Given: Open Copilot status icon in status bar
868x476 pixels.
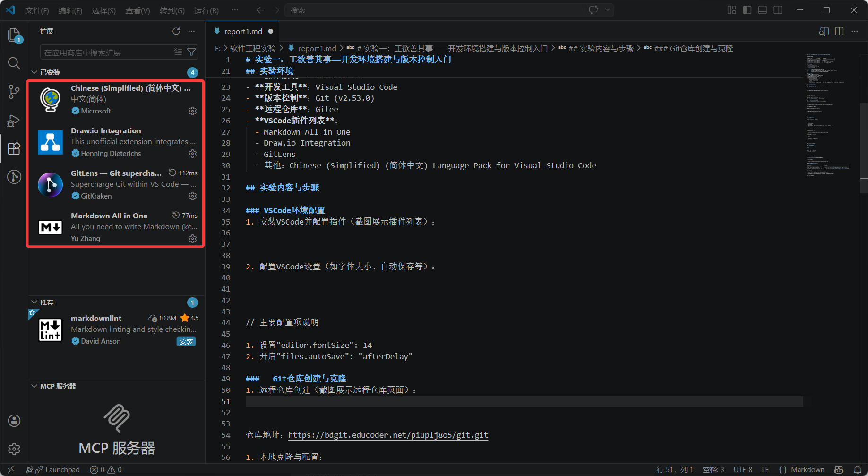Looking at the screenshot, I should (x=839, y=470).
